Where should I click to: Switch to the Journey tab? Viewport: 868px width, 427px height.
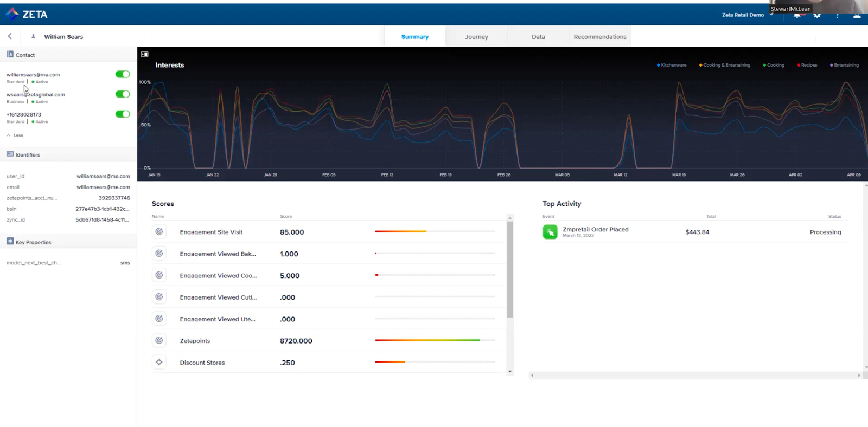[476, 37]
